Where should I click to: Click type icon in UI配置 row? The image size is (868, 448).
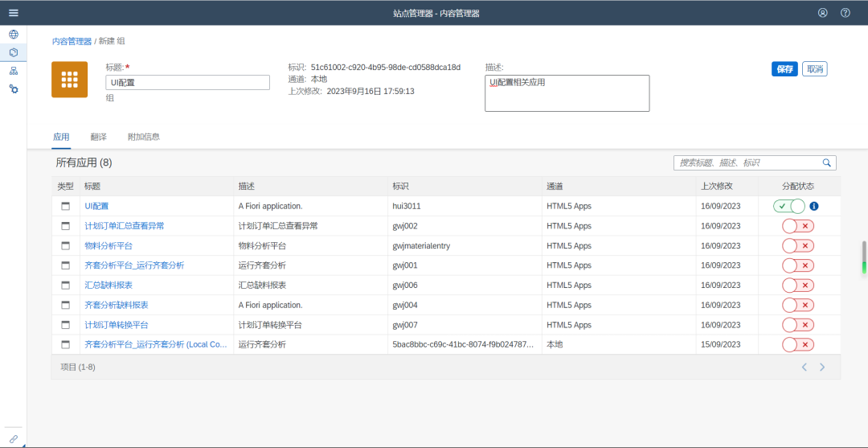(65, 206)
